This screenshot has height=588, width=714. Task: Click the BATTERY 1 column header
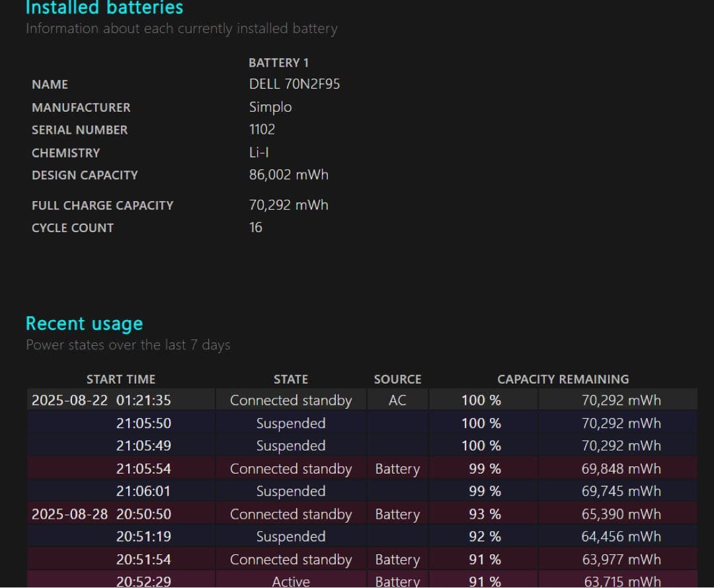pyautogui.click(x=278, y=63)
